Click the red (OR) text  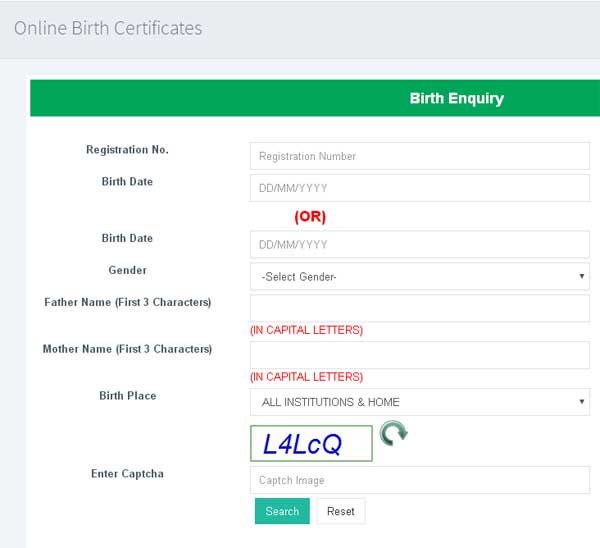(310, 217)
